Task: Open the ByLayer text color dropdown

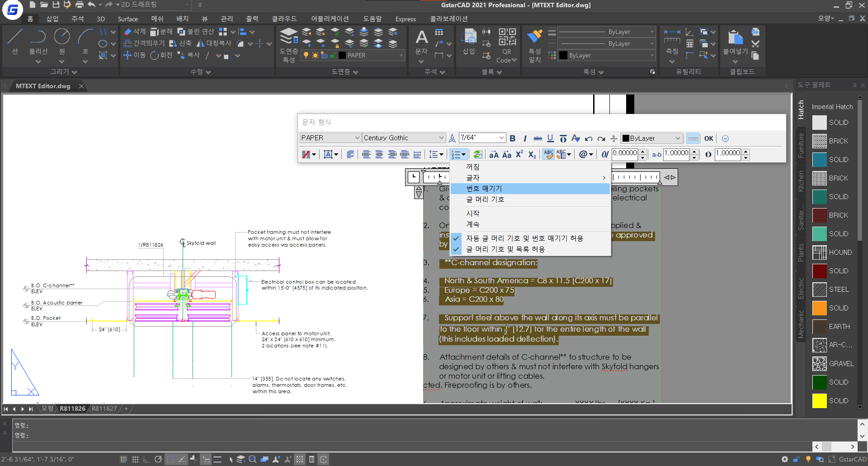Action: coord(651,138)
